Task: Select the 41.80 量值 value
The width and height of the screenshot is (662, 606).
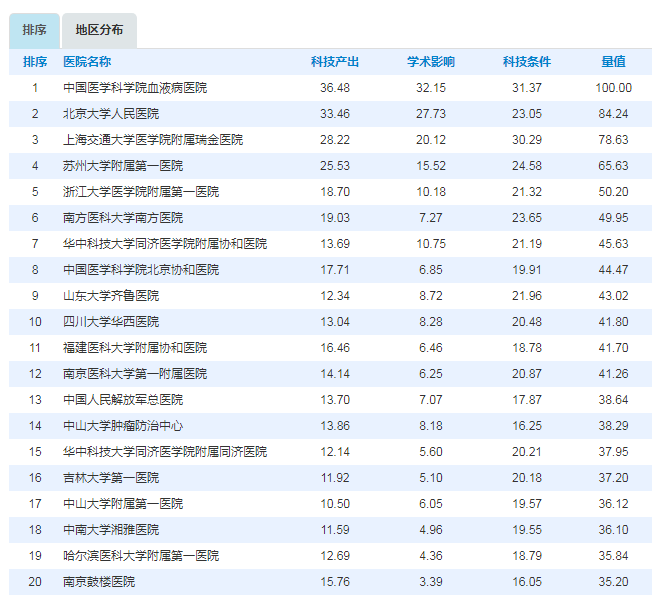Action: coord(613,322)
